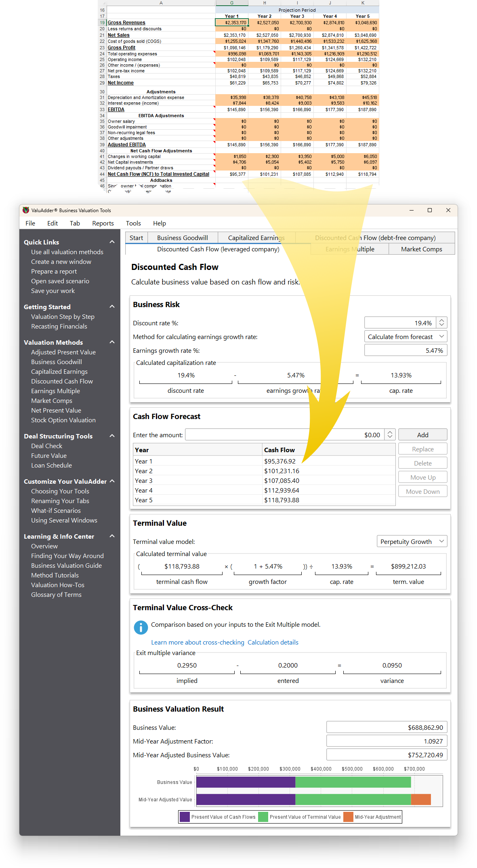Select the Year 5 cash flow row
477x868 pixels.
[x=264, y=500]
